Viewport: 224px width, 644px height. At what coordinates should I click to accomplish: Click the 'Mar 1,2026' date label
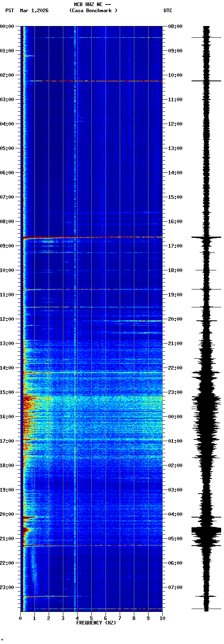click(x=34, y=11)
